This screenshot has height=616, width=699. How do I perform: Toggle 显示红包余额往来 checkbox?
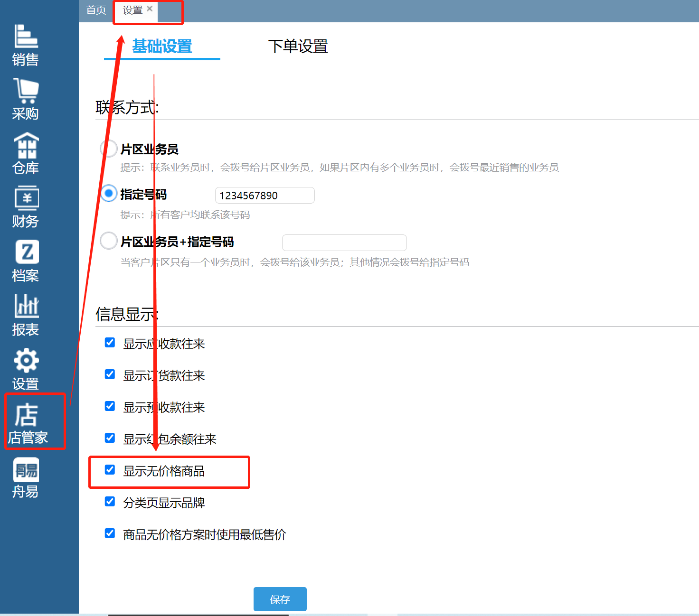pos(110,438)
